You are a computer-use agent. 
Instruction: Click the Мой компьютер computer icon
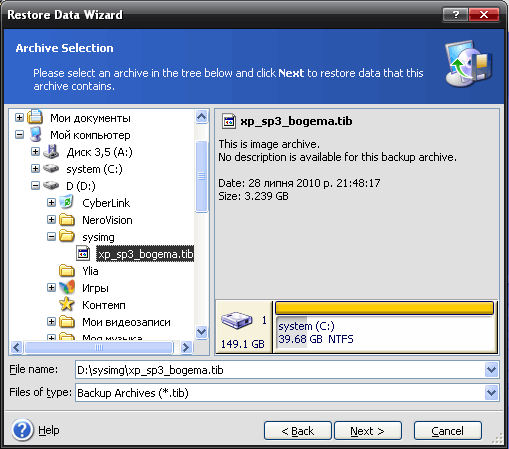pos(36,135)
